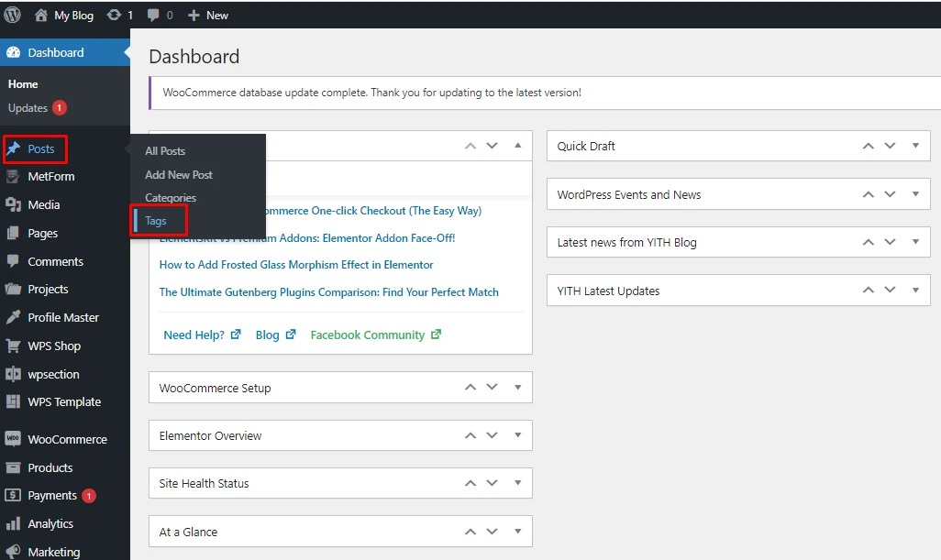Move WordPress Events and News panel up
941x560 pixels.
coord(868,194)
